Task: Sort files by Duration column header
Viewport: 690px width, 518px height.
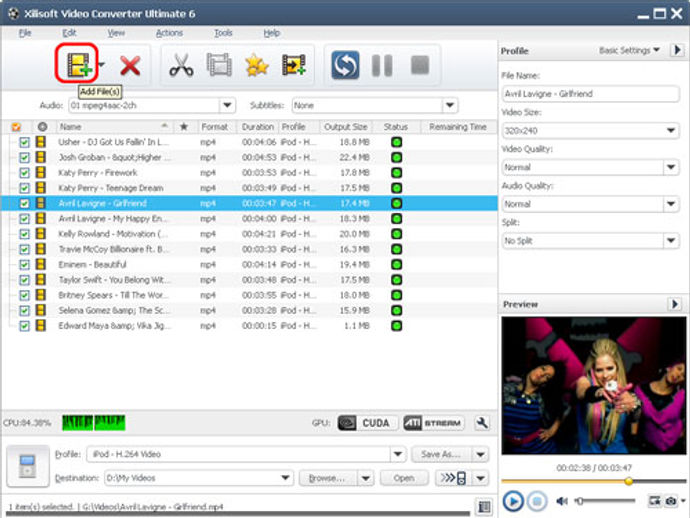Action: (258, 127)
